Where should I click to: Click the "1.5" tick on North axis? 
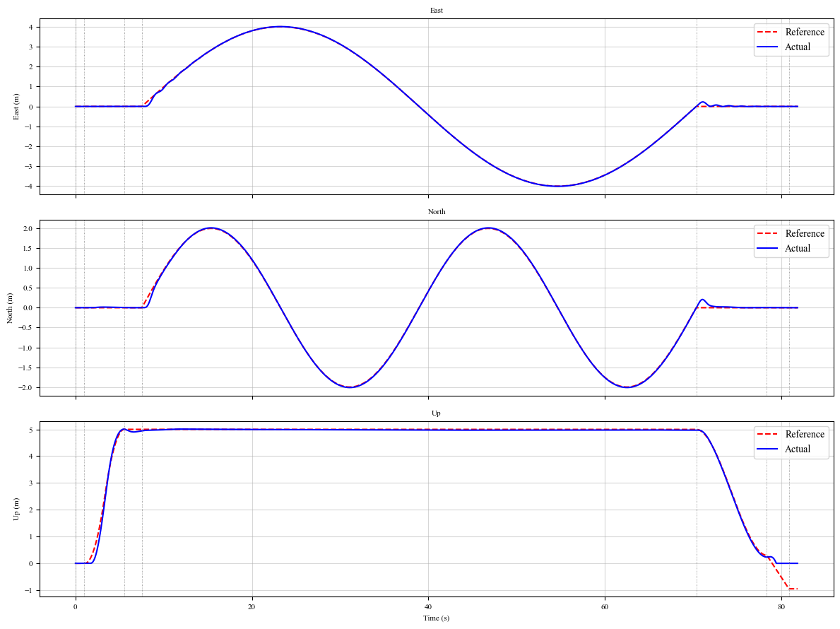28,249
